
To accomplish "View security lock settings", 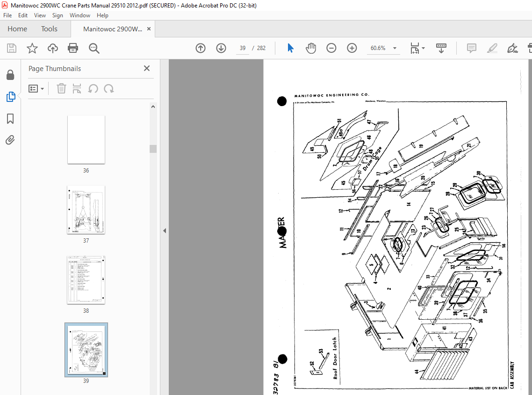I will click(10, 75).
